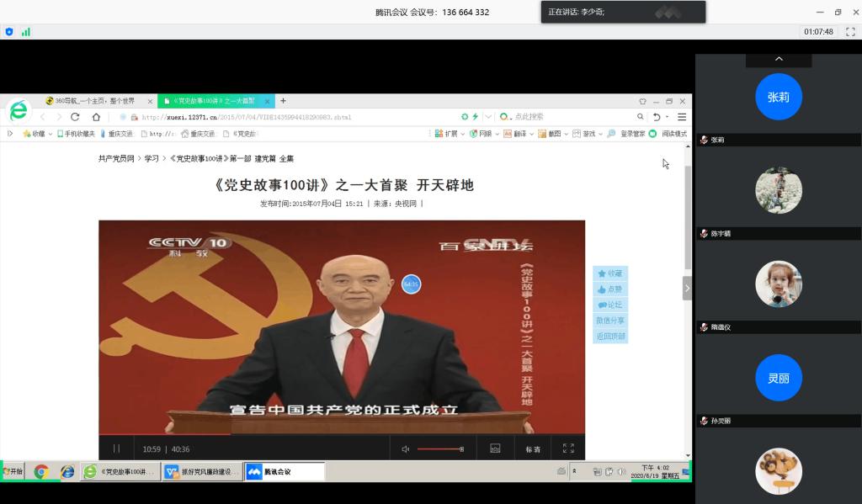Image resolution: width=862 pixels, height=504 pixels.
Task: Go to browser home page icon
Action: point(96,116)
